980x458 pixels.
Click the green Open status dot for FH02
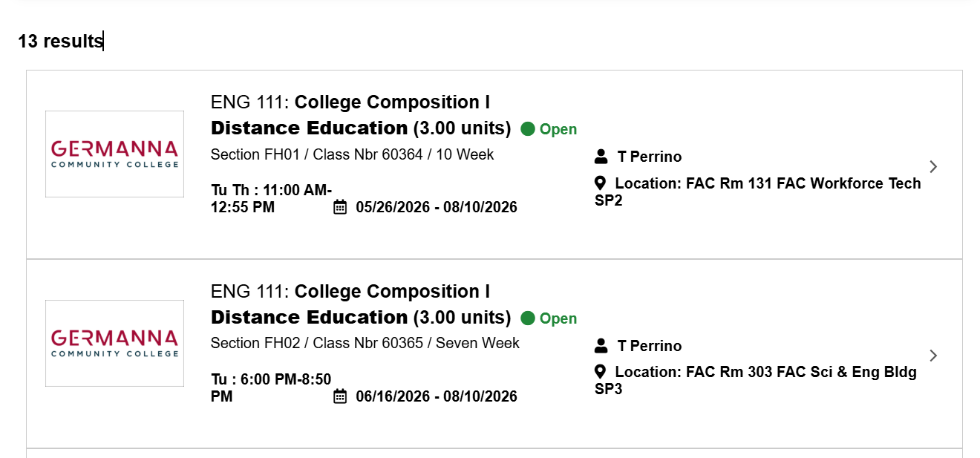pyautogui.click(x=526, y=318)
